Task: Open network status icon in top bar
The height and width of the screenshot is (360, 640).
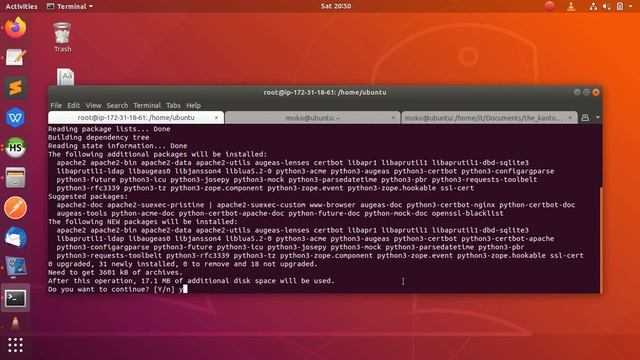Action: click(593, 6)
